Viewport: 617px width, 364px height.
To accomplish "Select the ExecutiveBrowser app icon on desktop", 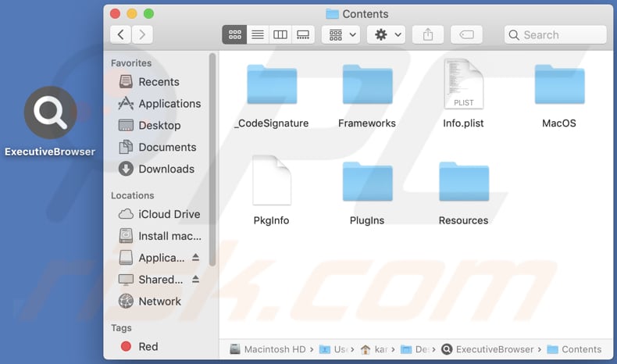I will pyautogui.click(x=50, y=121).
